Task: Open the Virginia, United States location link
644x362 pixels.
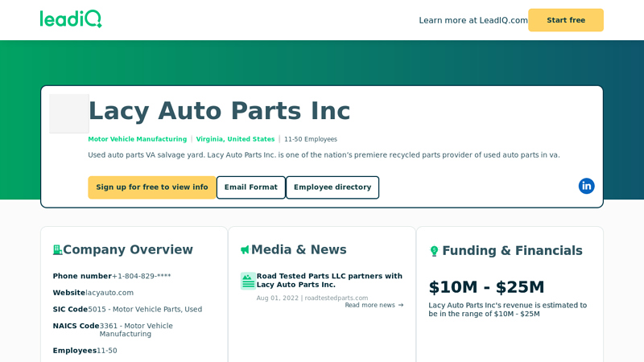Action: click(235, 139)
